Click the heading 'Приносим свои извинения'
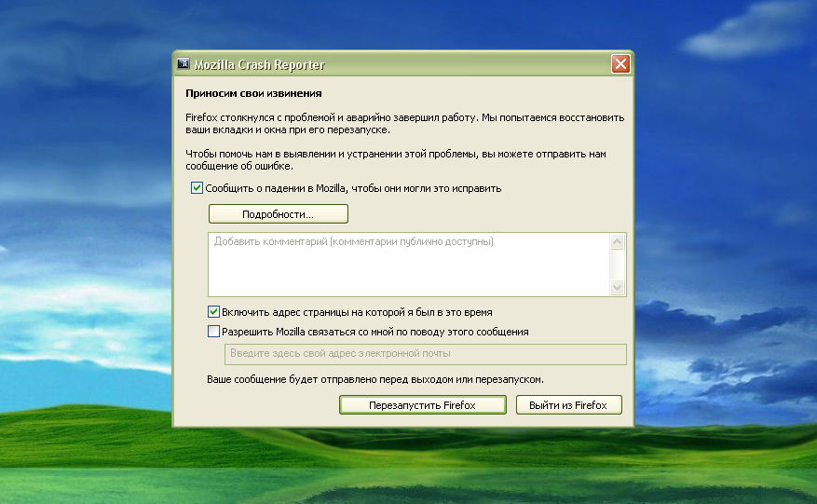The image size is (817, 504). 253,93
